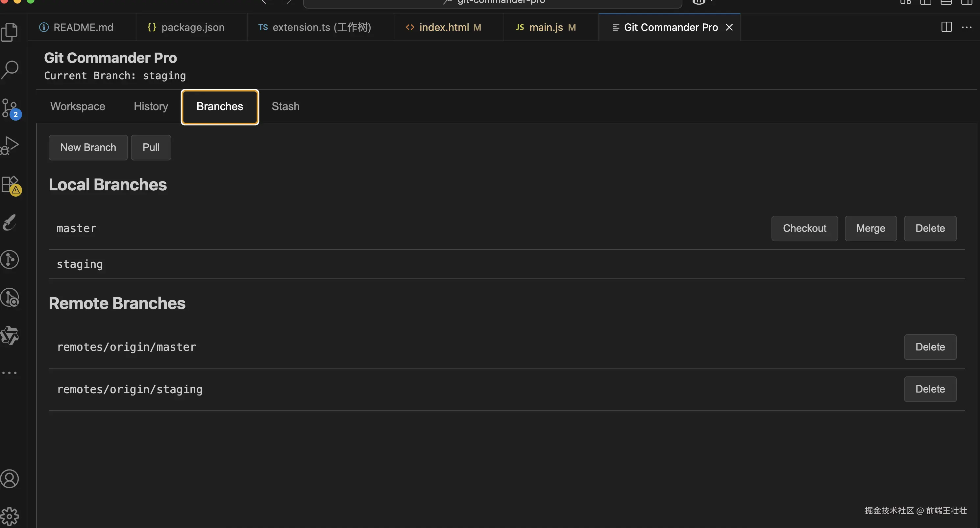Open the Explorer view in the activity bar
This screenshot has height=528, width=980.
click(x=10, y=32)
